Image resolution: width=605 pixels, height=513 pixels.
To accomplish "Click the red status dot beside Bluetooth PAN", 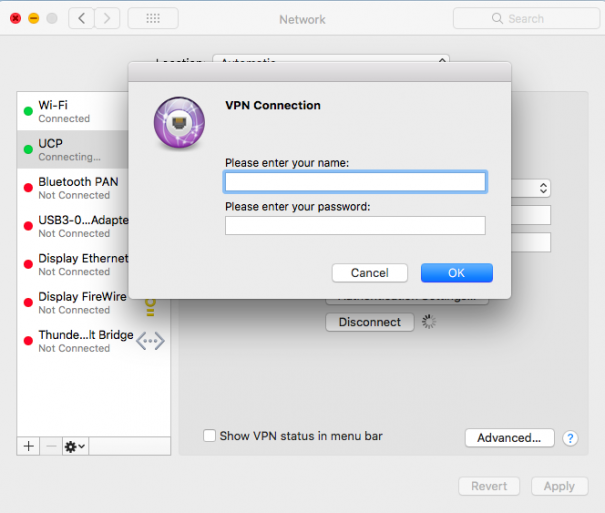I will tap(28, 188).
